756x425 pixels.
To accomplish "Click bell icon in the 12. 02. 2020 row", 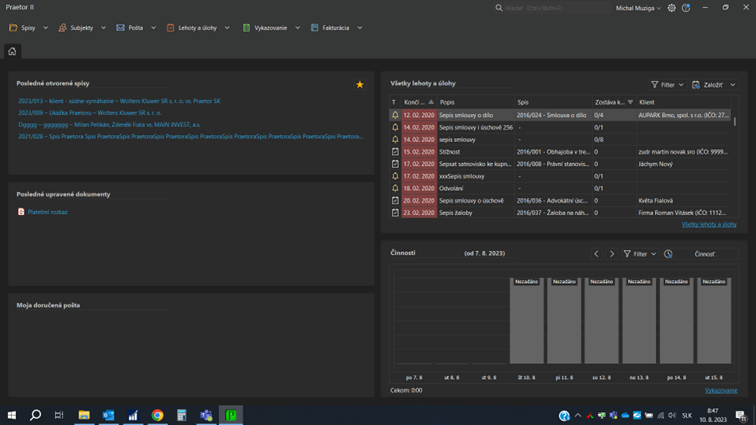I will [x=395, y=115].
